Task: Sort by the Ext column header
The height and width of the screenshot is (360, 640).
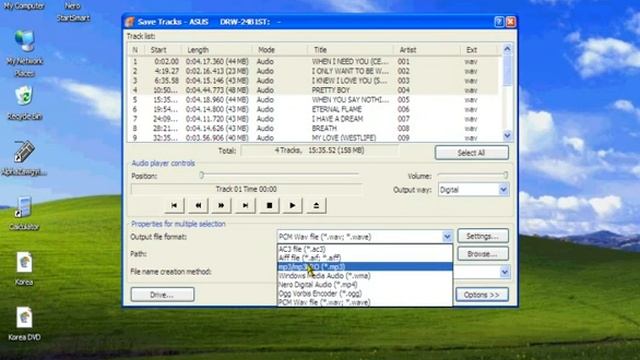Action: point(478,50)
